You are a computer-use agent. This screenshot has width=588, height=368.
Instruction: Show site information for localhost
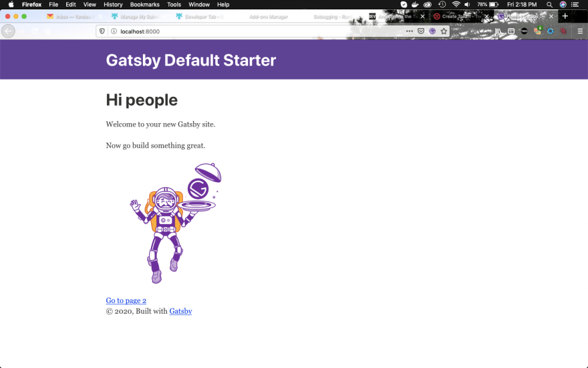(x=114, y=31)
